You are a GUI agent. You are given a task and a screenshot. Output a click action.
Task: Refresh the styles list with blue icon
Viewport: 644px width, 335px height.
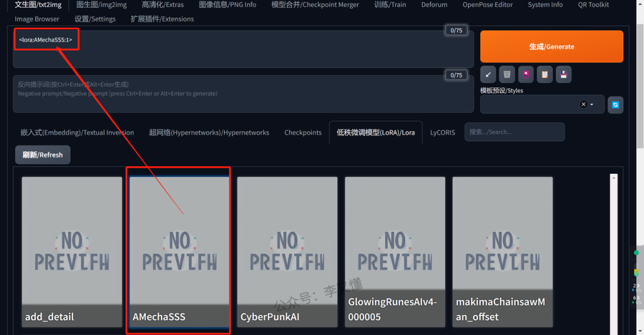(616, 105)
